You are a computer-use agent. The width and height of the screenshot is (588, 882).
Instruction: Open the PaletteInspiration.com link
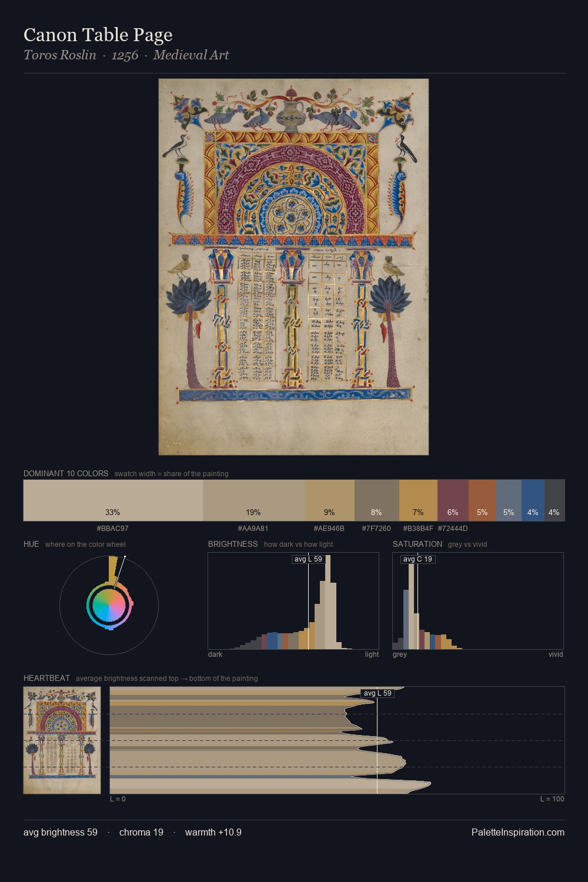518,832
